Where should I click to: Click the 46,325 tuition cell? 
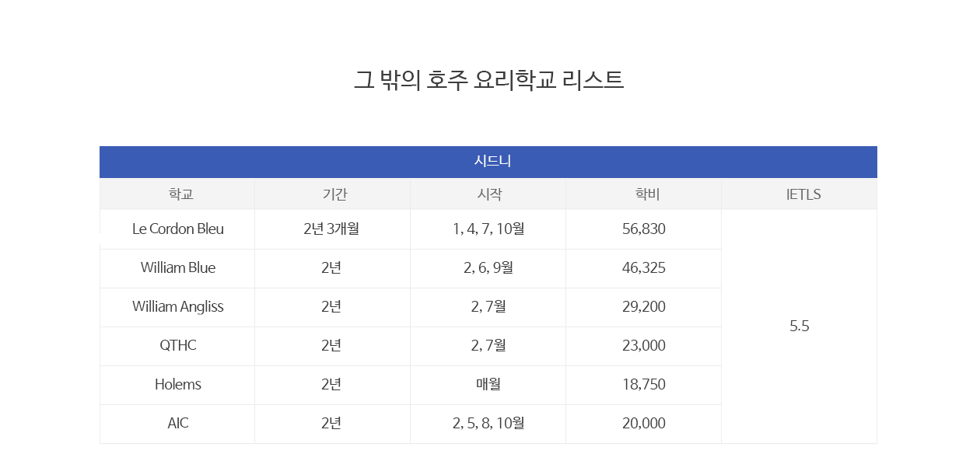[x=644, y=268]
